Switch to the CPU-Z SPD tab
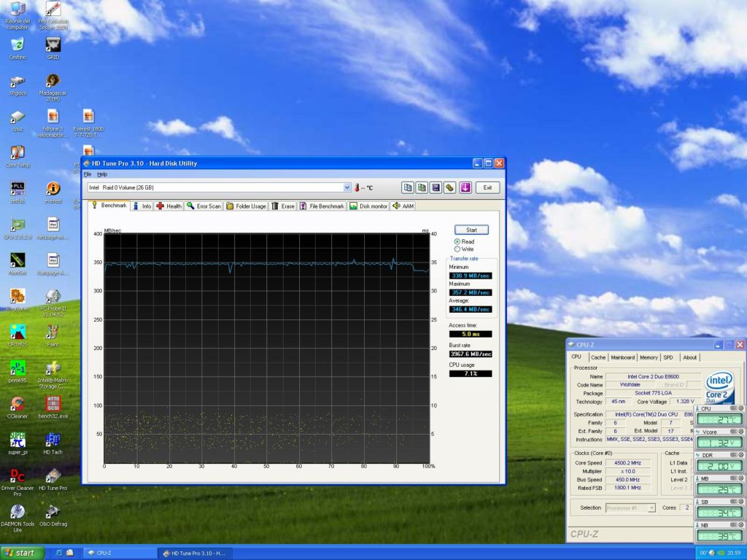Image resolution: width=747 pixels, height=560 pixels. point(668,357)
